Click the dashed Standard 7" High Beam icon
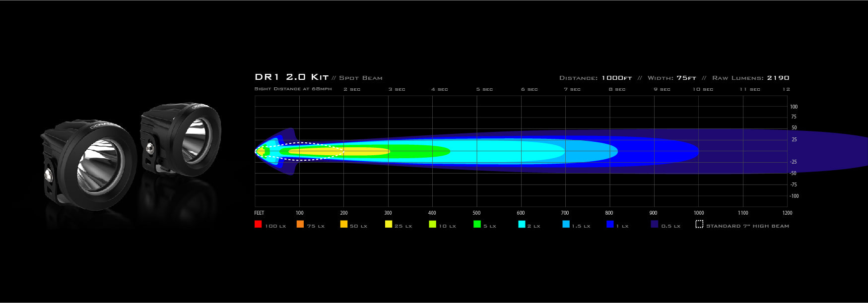Viewport: 868px width, 303px height. (x=699, y=224)
